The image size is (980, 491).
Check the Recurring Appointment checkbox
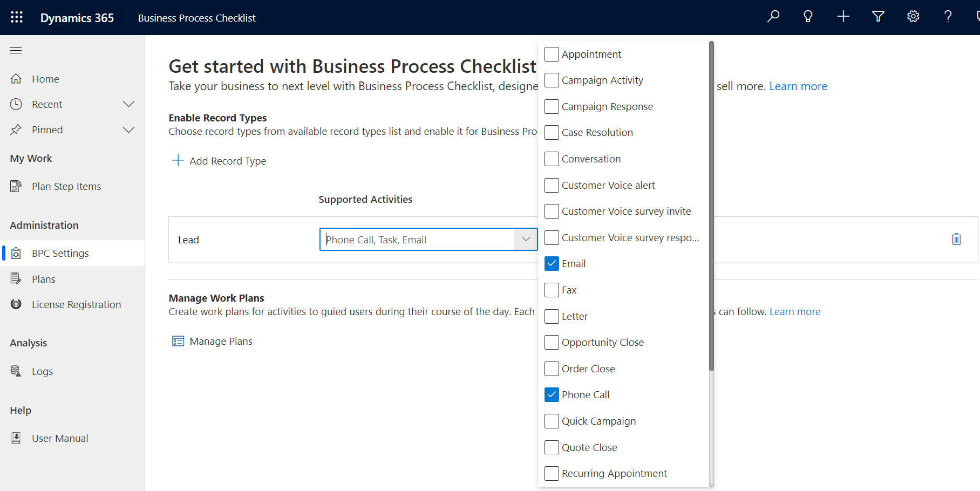click(552, 473)
